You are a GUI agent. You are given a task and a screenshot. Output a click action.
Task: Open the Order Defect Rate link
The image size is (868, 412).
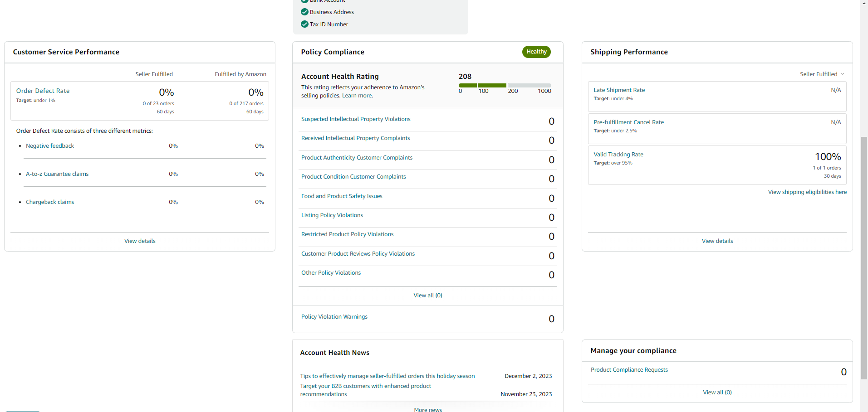point(43,91)
